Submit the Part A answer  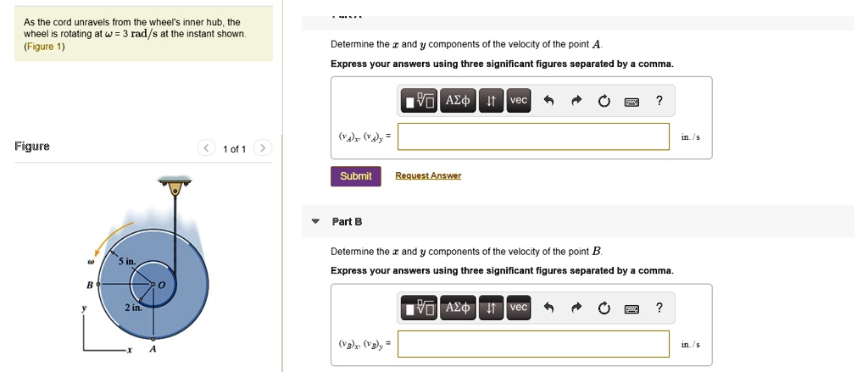click(x=355, y=176)
